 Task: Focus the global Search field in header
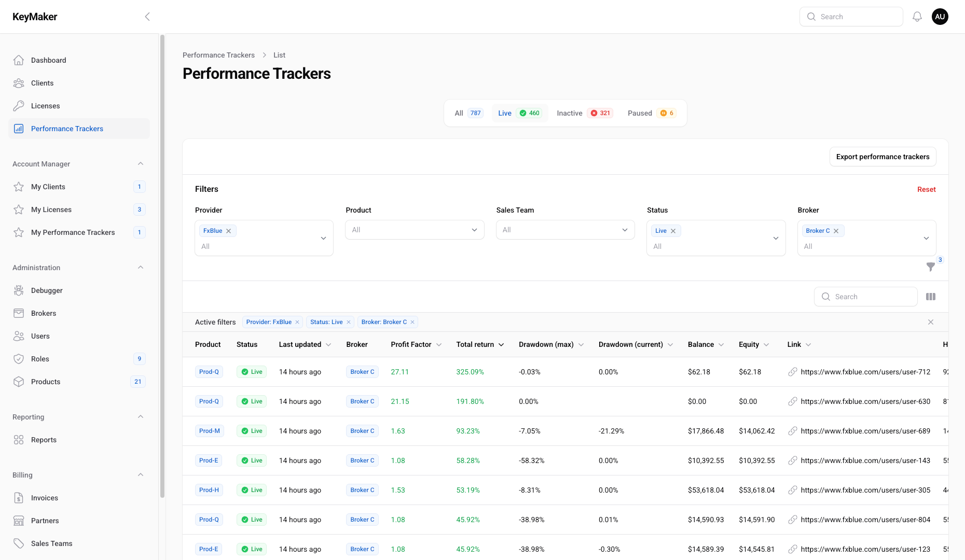pyautogui.click(x=851, y=17)
